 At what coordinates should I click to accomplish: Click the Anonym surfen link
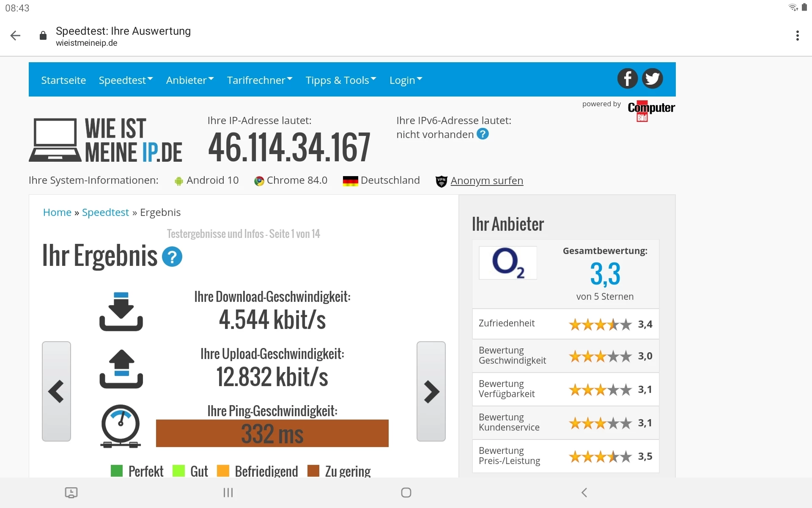click(x=486, y=181)
